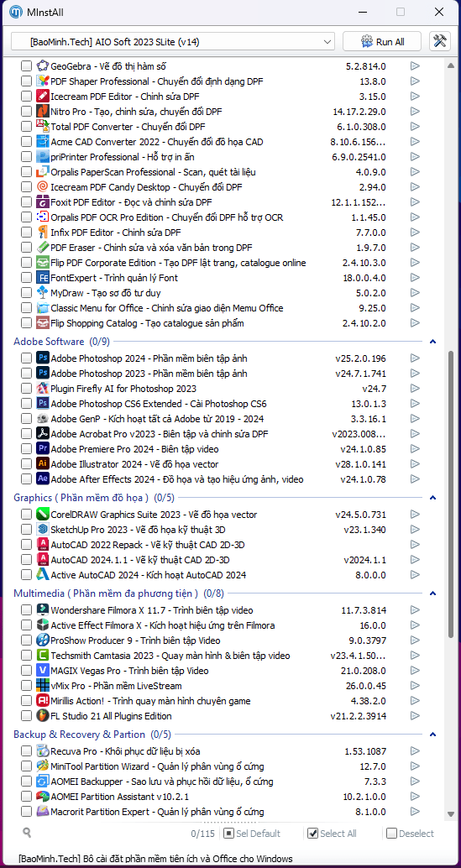Run AOMEI Backupper with play arrow
The image size is (461, 868).
coord(415,781)
